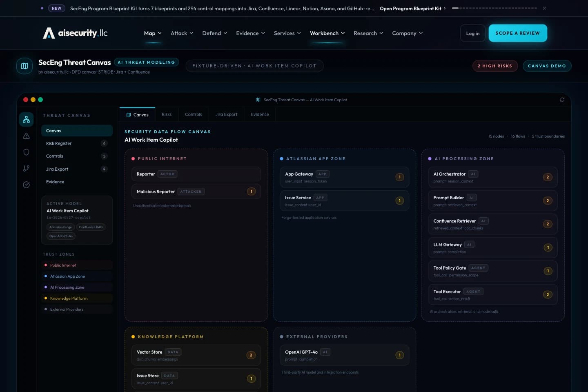Open Program Blueprint Kit link
Viewport: 588px width, 392px height.
point(413,8)
